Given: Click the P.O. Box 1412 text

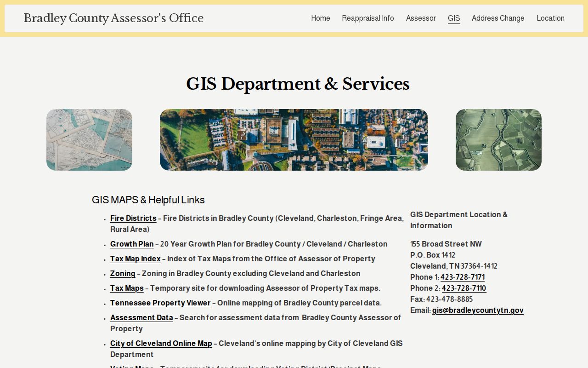Looking at the screenshot, I should pos(433,255).
